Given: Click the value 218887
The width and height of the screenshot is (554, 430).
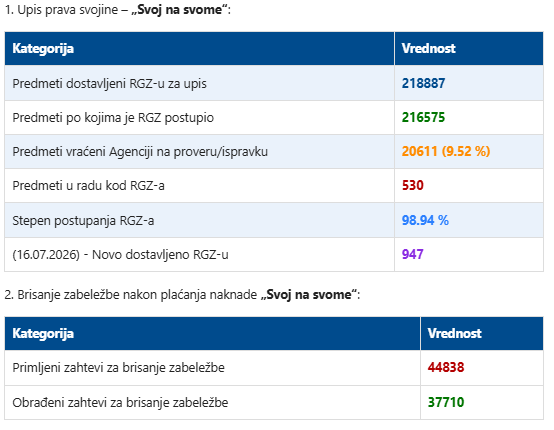Looking at the screenshot, I should point(423,83).
